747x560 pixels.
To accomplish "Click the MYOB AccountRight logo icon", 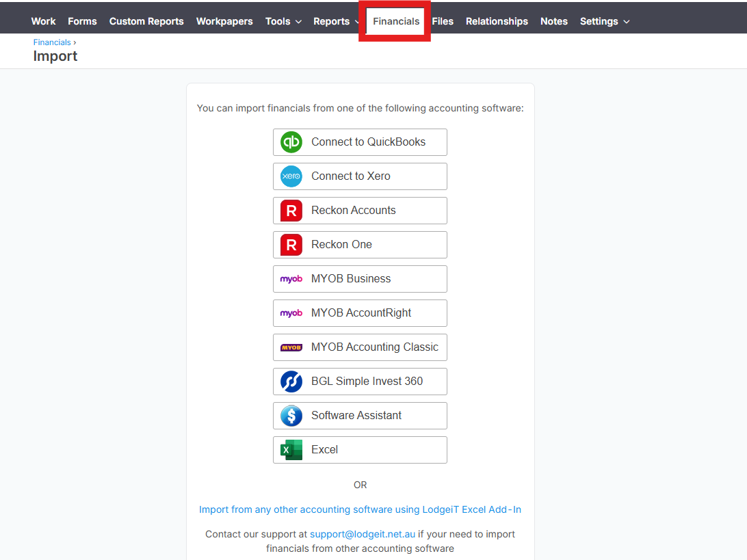I will point(291,313).
